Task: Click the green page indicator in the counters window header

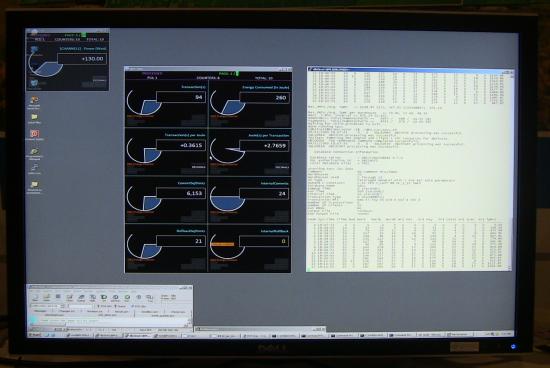Action: pyautogui.click(x=237, y=74)
